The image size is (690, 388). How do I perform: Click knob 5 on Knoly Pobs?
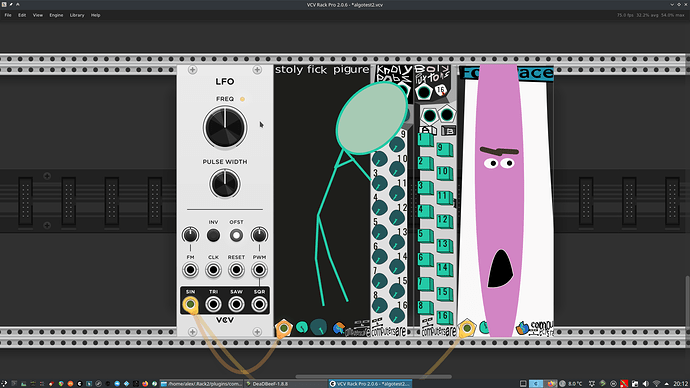(x=379, y=232)
